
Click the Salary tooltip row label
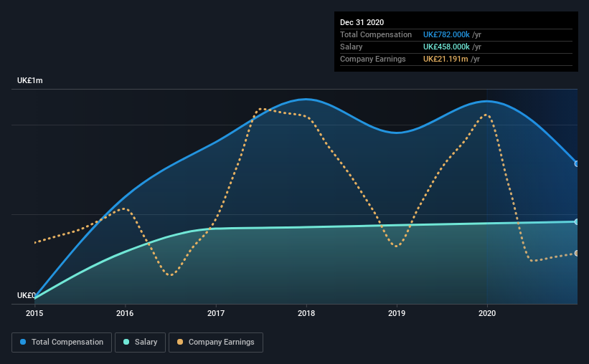[x=352, y=47]
